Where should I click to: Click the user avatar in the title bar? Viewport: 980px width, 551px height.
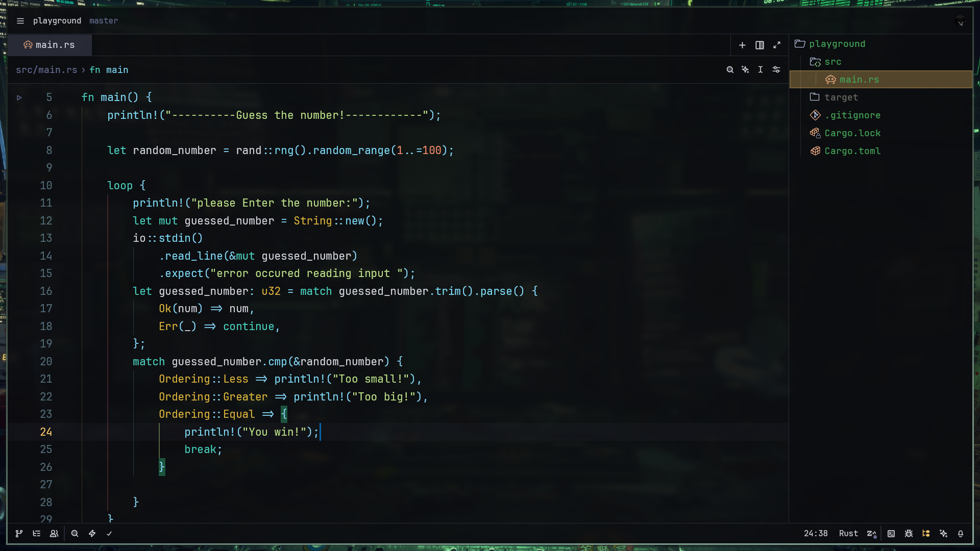[960, 21]
